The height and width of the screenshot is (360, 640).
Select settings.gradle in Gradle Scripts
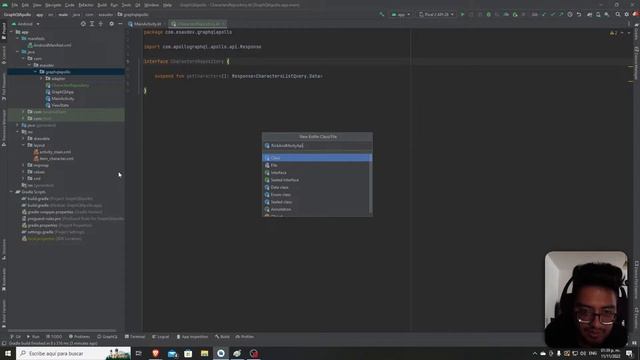(x=53, y=232)
